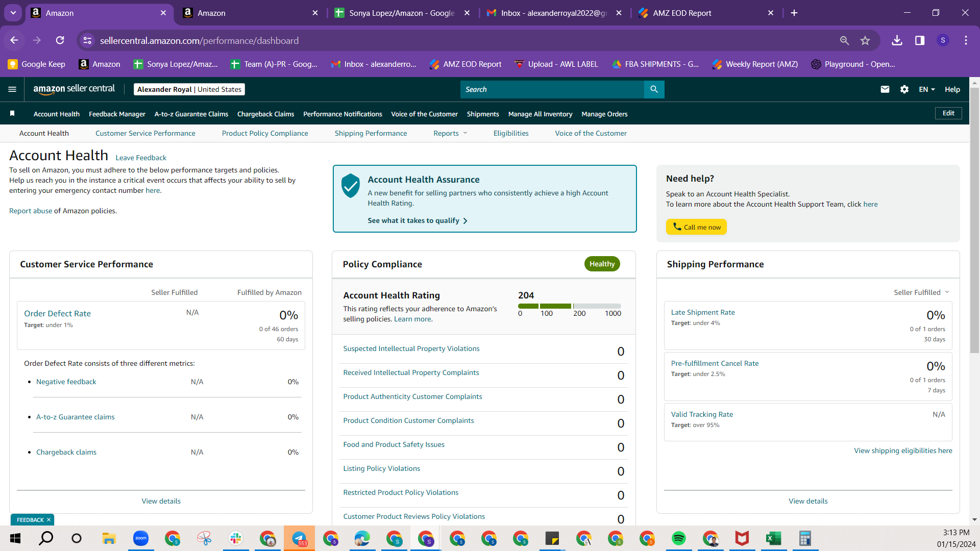Viewport: 980px width, 551px height.
Task: Open the AMZ EOD Report bookmark
Action: pos(465,64)
